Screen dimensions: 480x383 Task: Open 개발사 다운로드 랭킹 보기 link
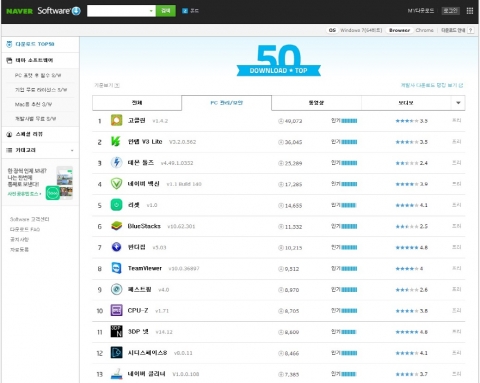pos(432,85)
